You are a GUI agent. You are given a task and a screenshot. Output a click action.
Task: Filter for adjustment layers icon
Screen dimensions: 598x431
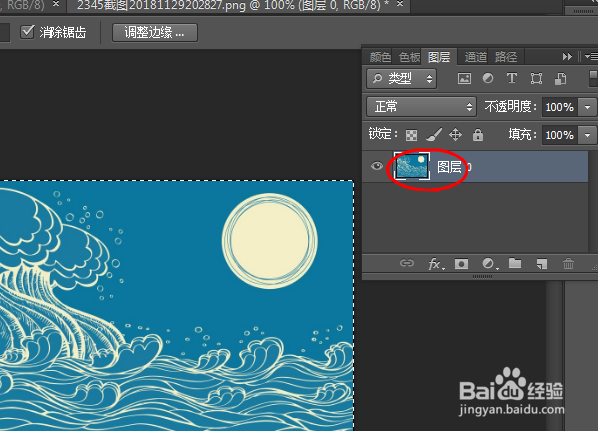coord(488,79)
